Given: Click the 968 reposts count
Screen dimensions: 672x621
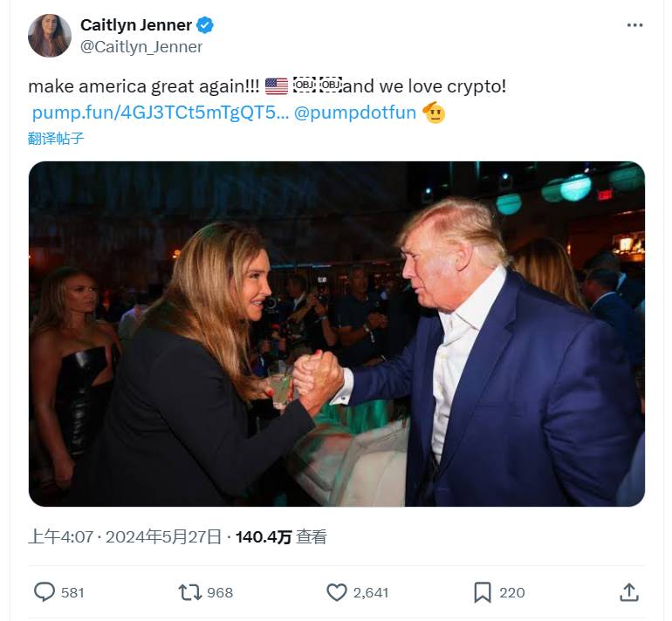Looking at the screenshot, I should coord(220,593).
